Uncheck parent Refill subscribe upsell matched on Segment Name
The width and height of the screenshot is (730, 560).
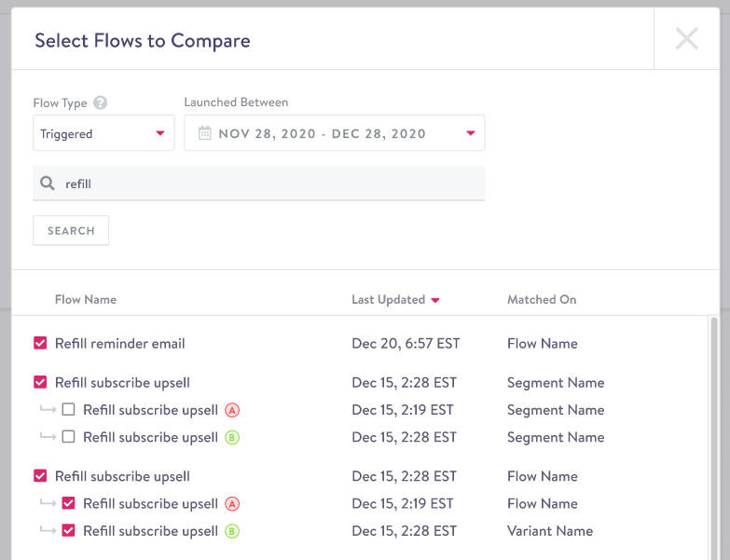coord(40,382)
